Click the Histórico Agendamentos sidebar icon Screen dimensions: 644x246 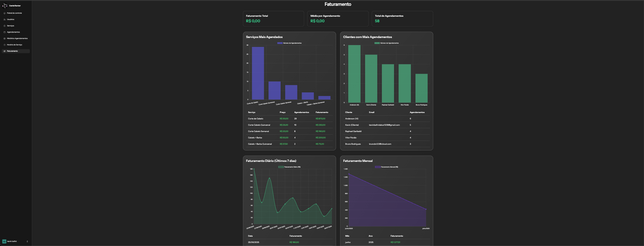pos(5,39)
